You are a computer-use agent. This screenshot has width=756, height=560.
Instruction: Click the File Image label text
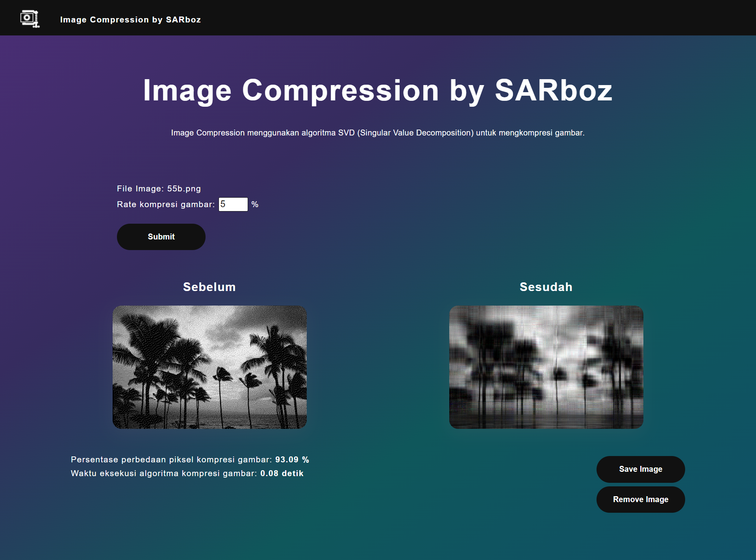click(140, 189)
